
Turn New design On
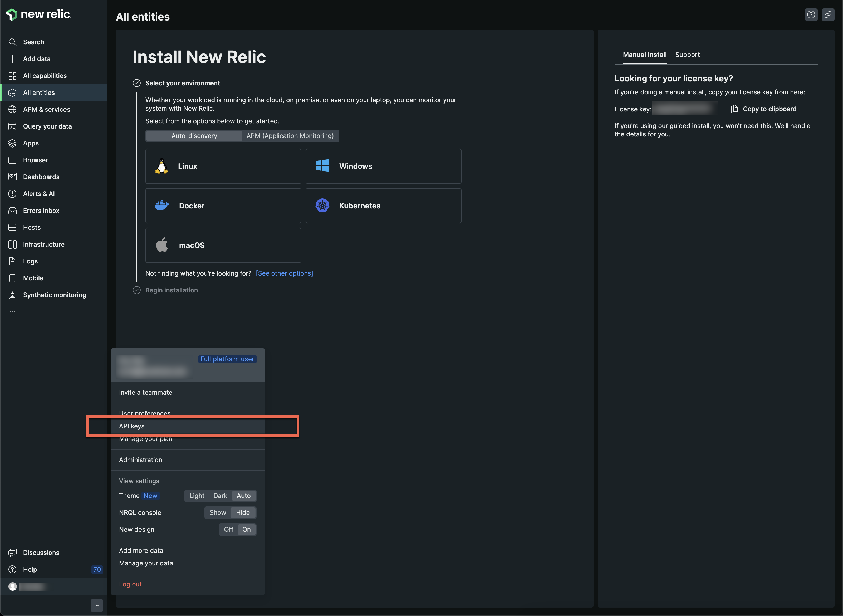coord(247,530)
